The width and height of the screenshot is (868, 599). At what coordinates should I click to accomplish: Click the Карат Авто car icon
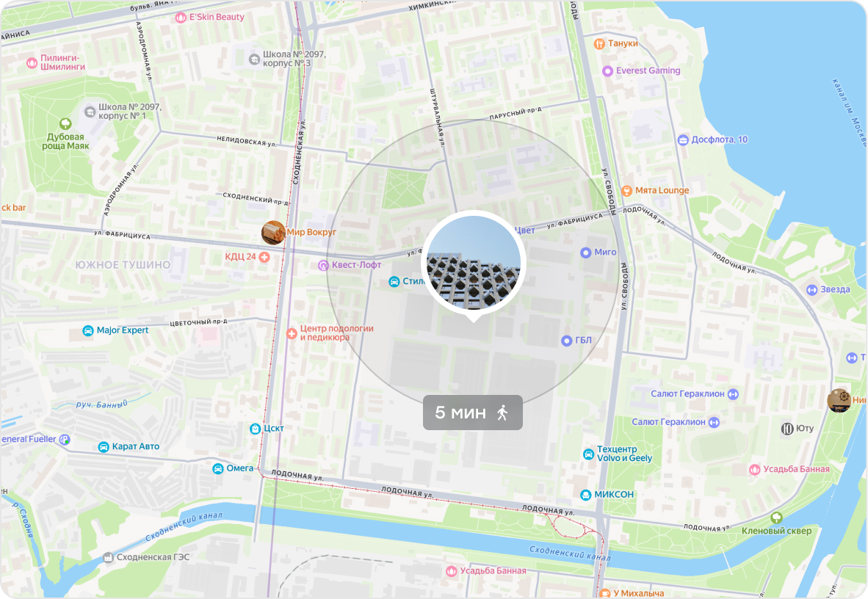click(104, 447)
